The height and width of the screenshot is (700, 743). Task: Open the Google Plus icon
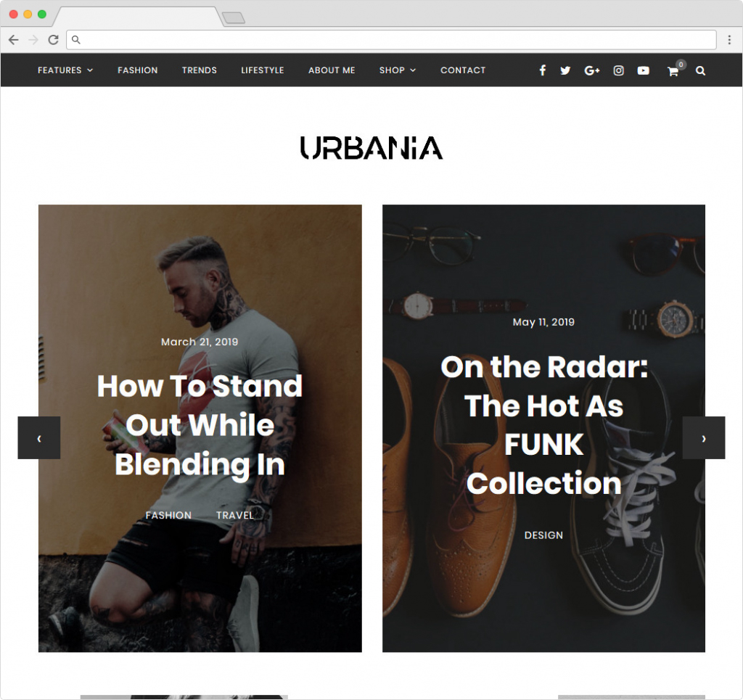click(x=592, y=70)
